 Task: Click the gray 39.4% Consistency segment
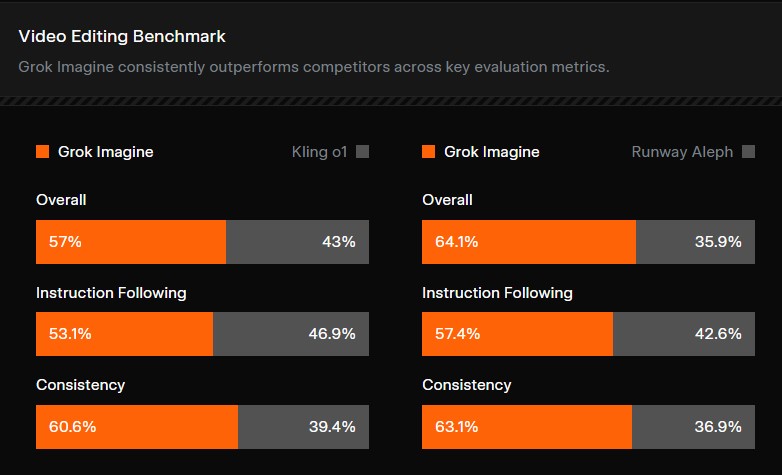303,426
